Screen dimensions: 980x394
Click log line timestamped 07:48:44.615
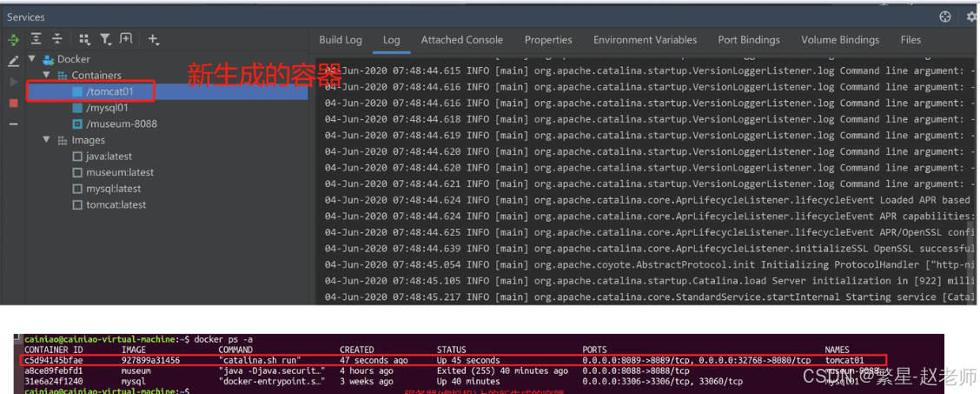(650, 70)
